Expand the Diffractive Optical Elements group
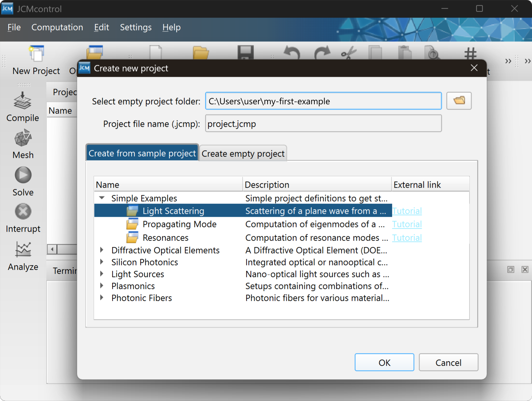This screenshot has width=532, height=401. [102, 250]
